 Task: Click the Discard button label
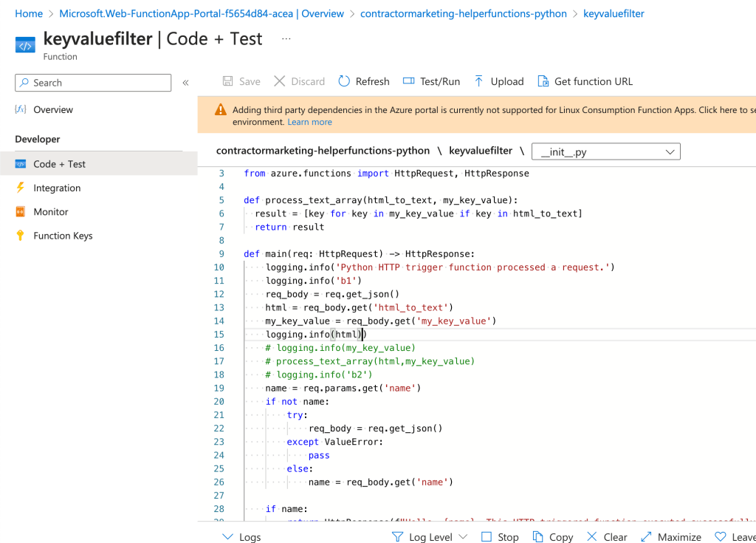[308, 81]
